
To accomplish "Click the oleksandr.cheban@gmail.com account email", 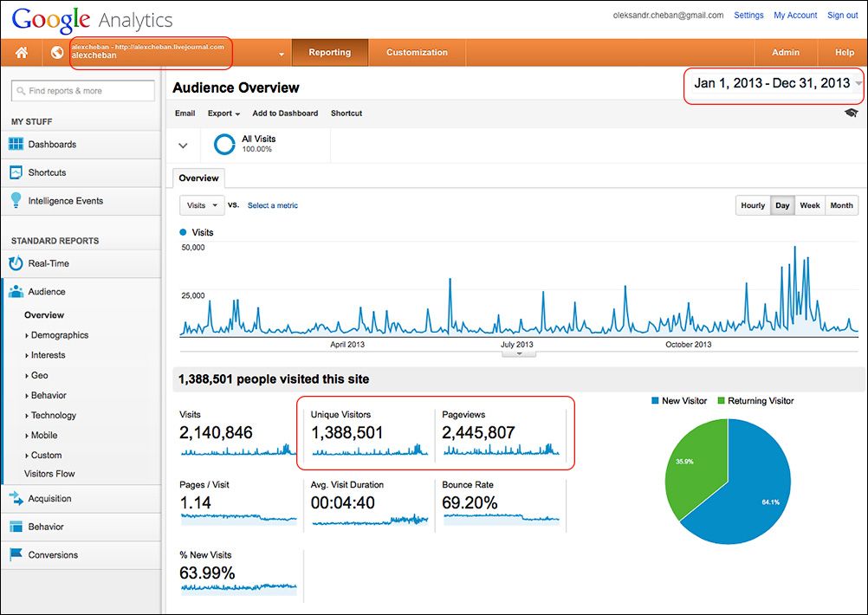I will click(668, 16).
